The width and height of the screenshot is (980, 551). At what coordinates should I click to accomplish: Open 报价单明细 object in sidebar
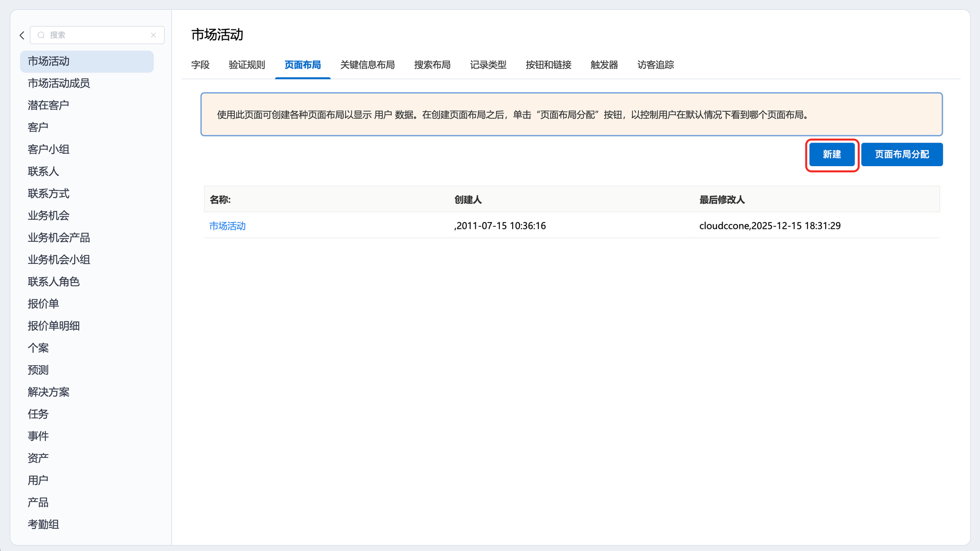54,326
